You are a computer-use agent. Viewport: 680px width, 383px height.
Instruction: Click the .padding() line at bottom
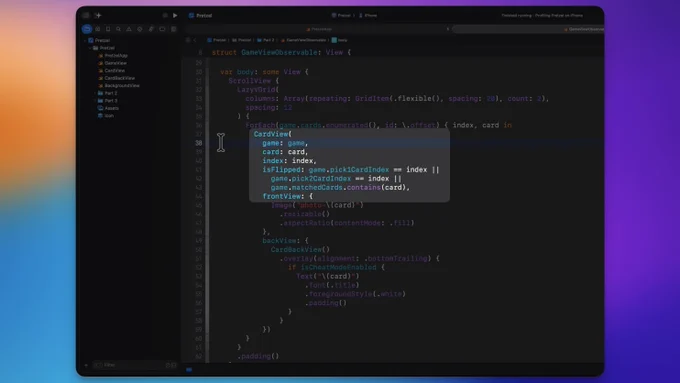click(258, 356)
